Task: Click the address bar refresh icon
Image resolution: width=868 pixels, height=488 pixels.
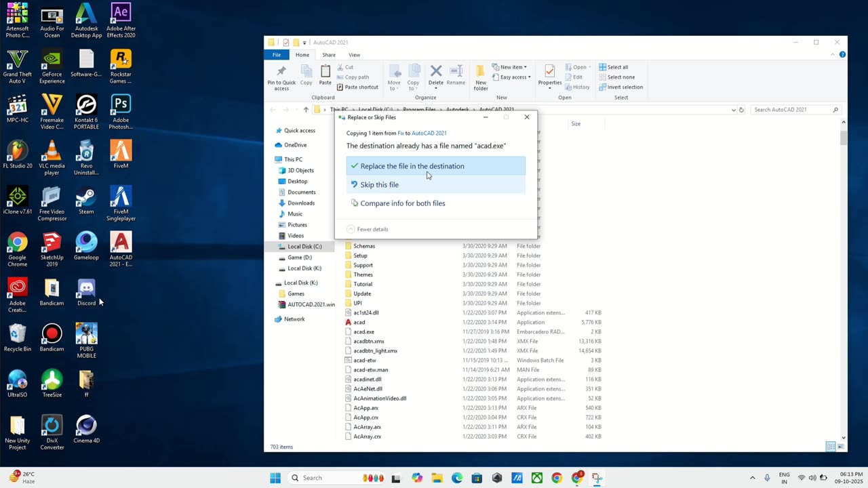Action: [741, 110]
